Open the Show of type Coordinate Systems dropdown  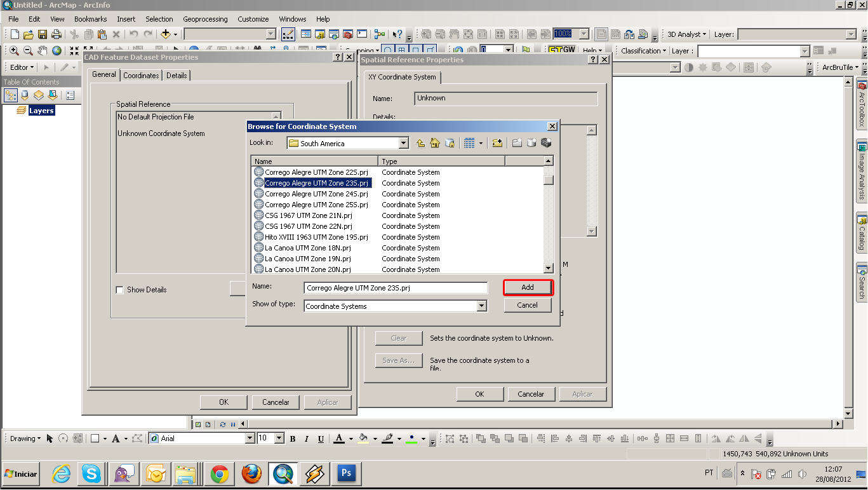(482, 306)
